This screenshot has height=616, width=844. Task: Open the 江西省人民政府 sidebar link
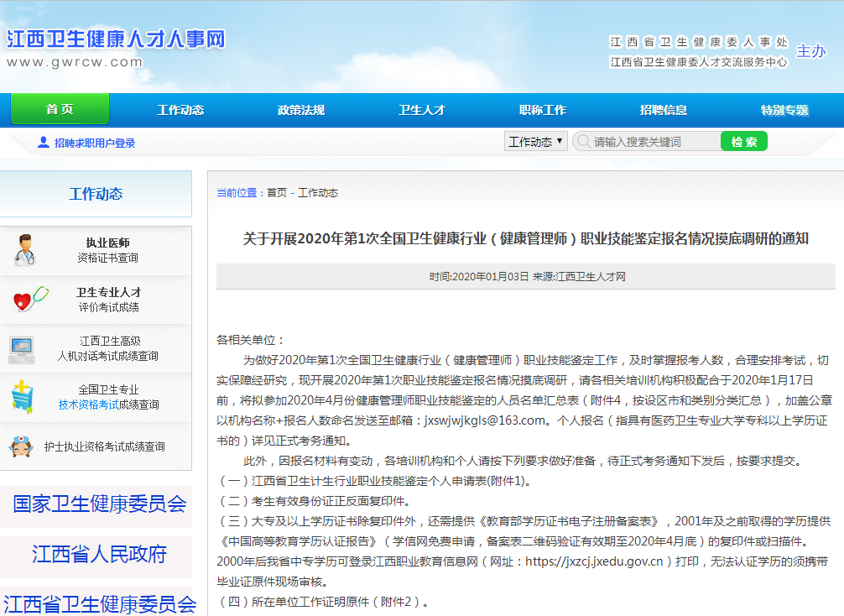(x=99, y=555)
